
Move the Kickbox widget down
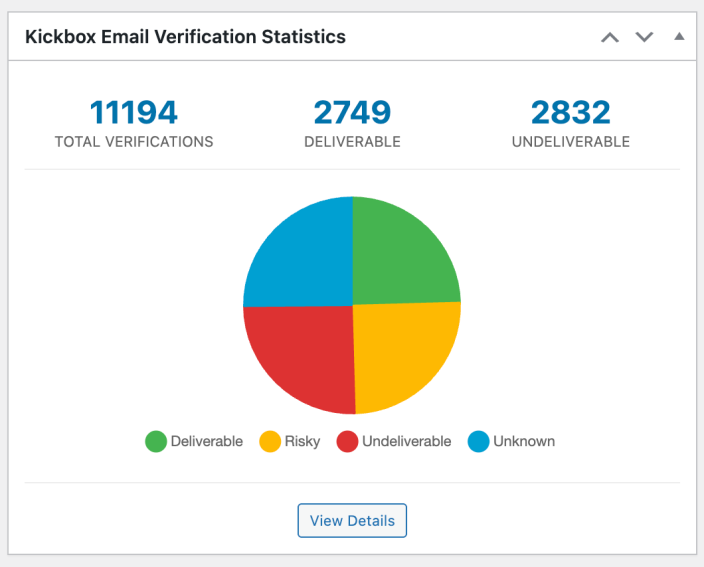click(644, 37)
